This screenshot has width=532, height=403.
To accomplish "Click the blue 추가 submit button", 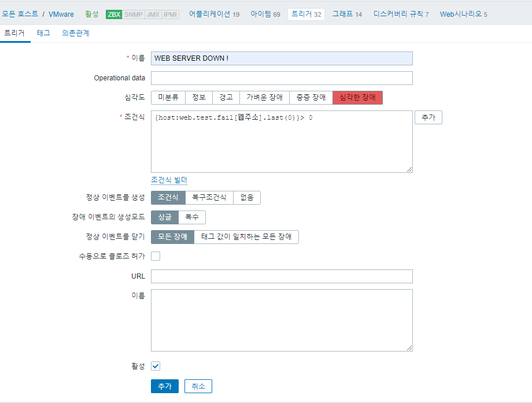I will (165, 386).
